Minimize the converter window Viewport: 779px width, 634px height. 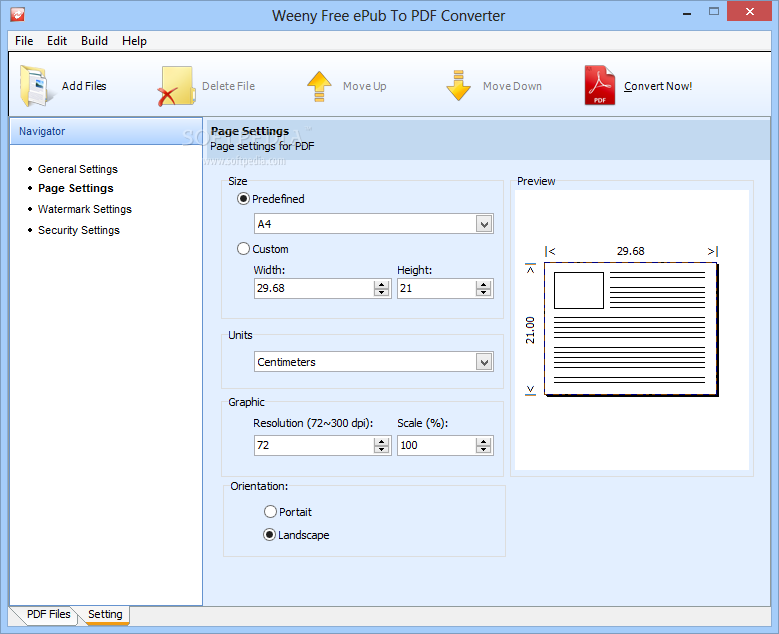pos(687,12)
